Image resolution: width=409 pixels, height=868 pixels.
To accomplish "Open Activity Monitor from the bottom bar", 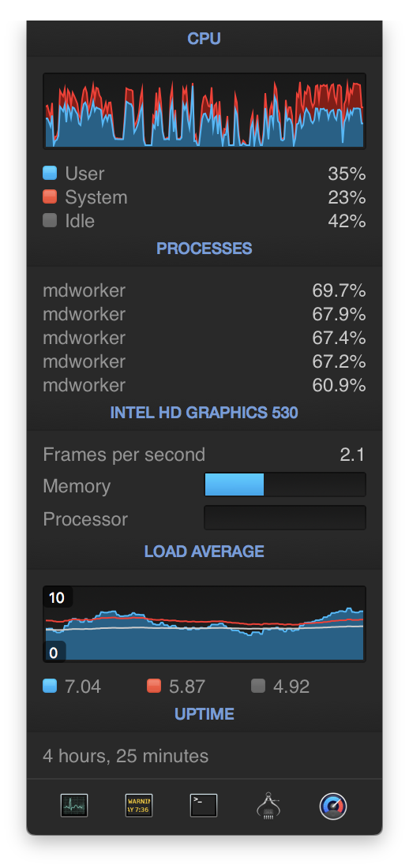I will (x=73, y=806).
